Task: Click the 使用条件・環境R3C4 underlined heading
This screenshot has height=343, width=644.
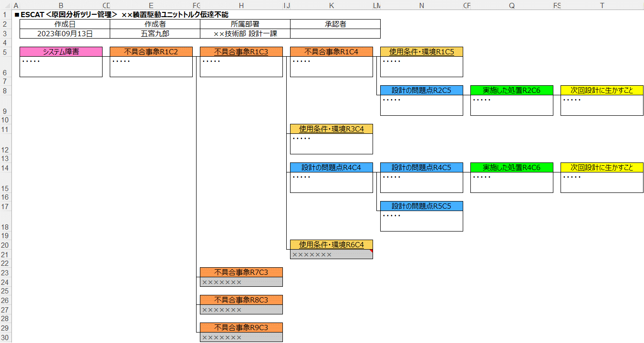Action: click(331, 129)
